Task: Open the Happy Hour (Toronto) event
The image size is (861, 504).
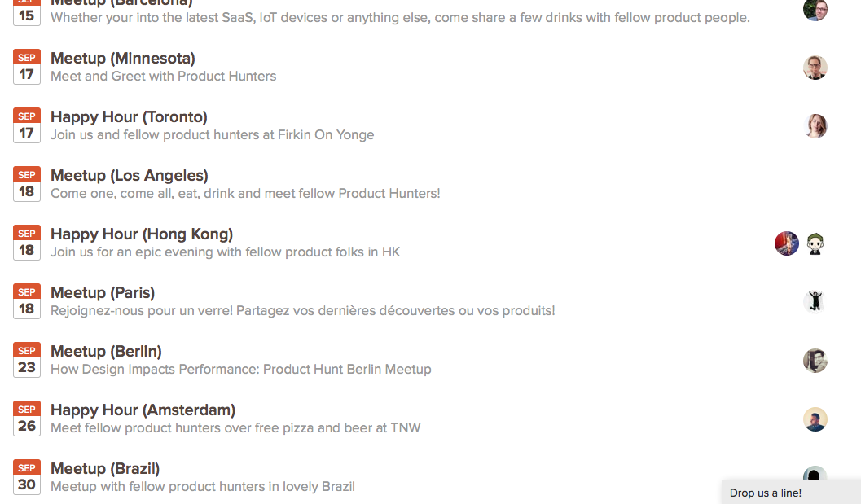Action: tap(129, 117)
